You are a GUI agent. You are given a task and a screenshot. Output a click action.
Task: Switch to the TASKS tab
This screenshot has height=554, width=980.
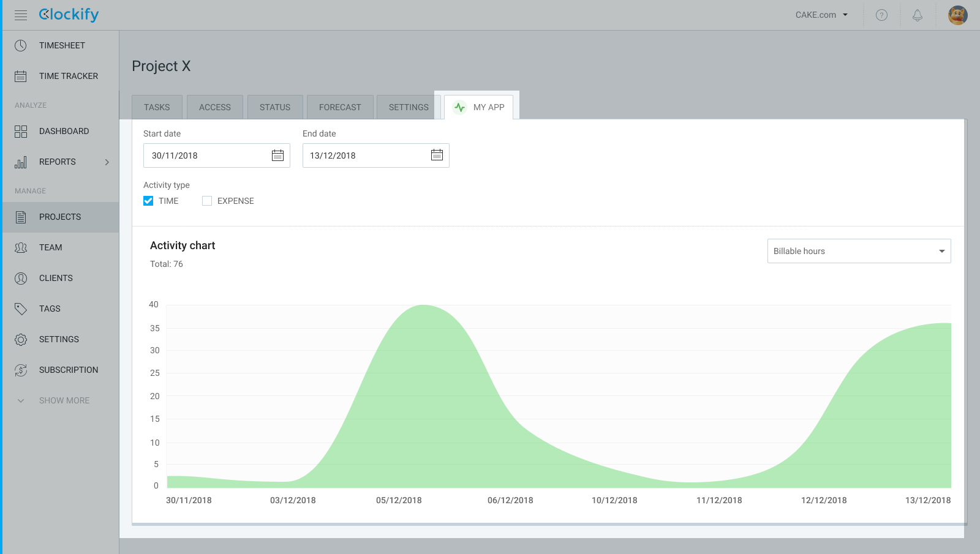[157, 107]
